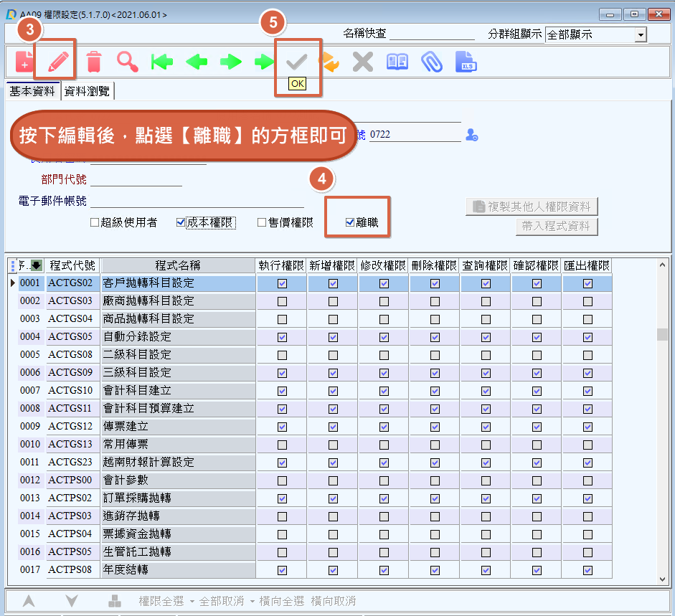Select cell 訂單採購拋轉
The width and height of the screenshot is (675, 616).
178,498
